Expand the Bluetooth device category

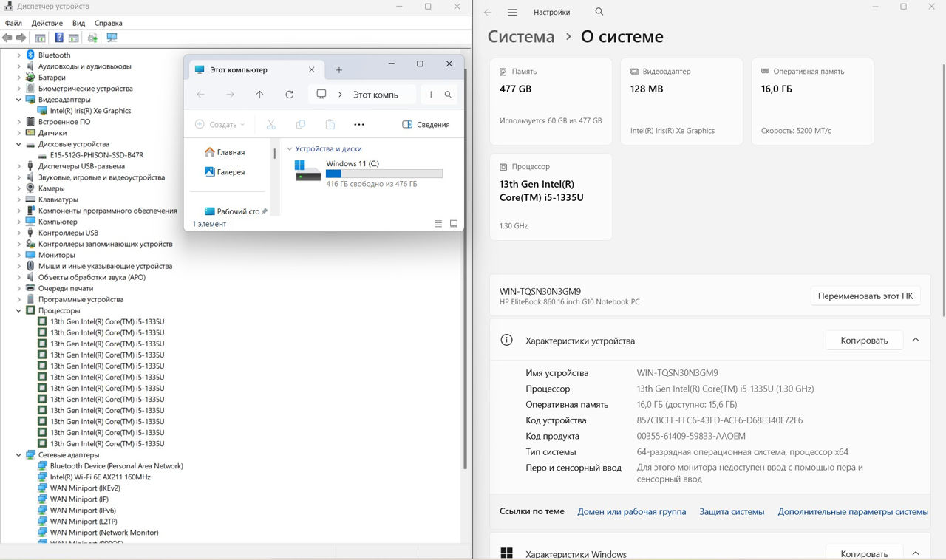coord(19,55)
